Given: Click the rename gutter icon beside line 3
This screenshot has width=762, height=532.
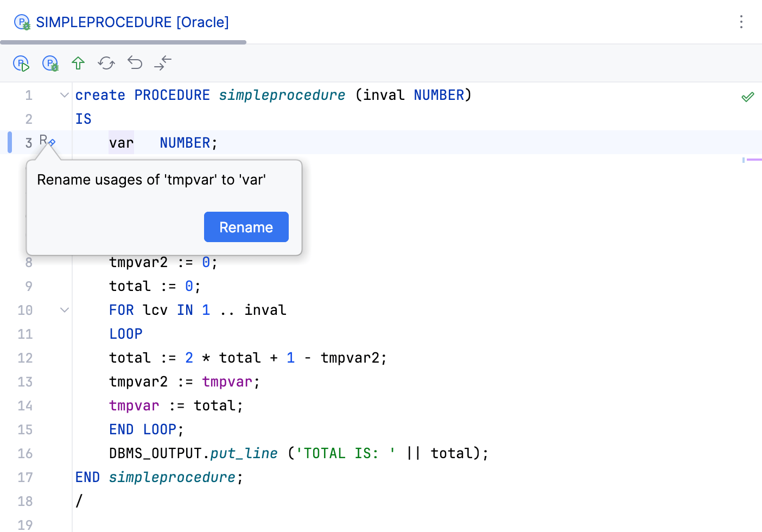Looking at the screenshot, I should click(x=47, y=142).
